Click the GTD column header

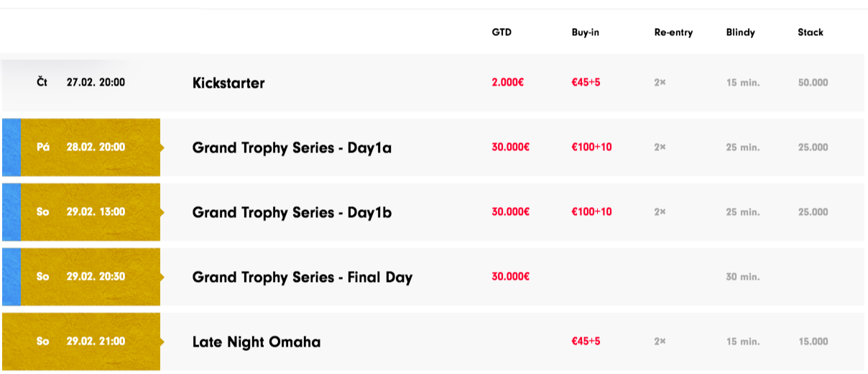pyautogui.click(x=502, y=32)
